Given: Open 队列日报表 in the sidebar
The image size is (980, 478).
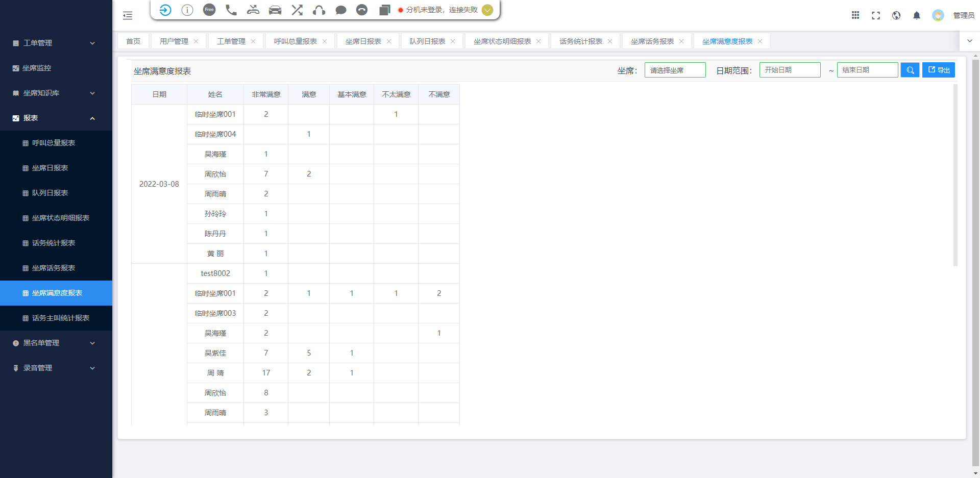Looking at the screenshot, I should tap(56, 193).
